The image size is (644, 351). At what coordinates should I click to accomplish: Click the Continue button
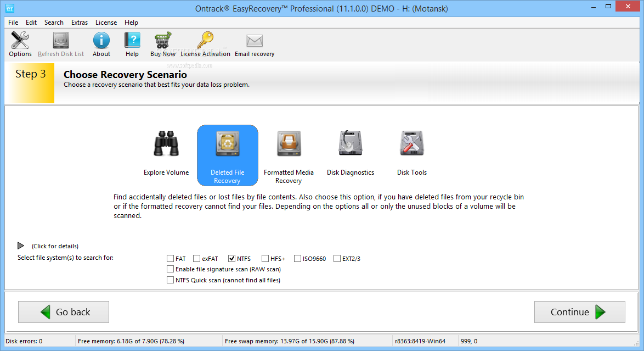579,312
